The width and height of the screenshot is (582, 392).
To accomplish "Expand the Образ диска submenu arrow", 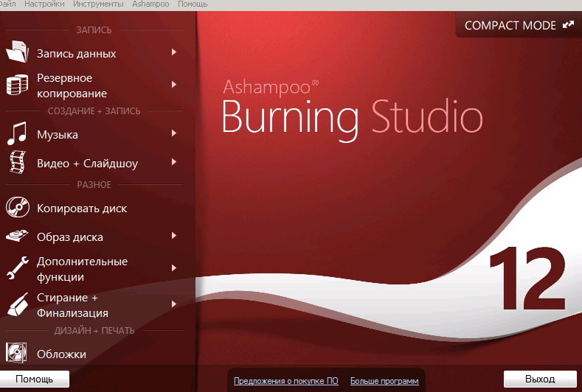I will [173, 236].
